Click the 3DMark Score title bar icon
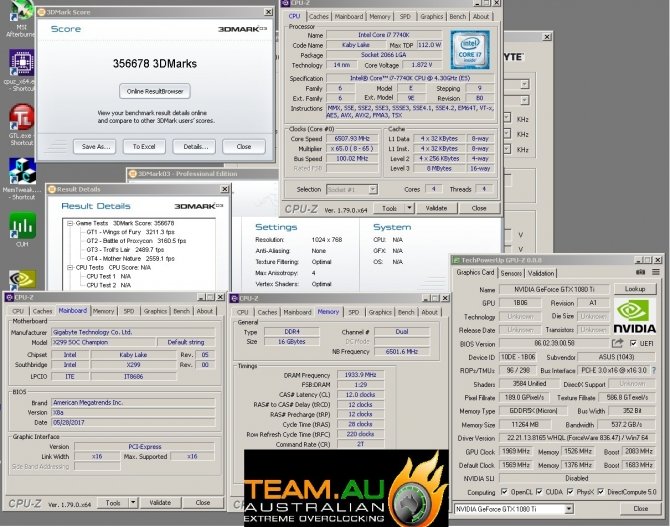Screen dimensions: 670x527 click(x=41, y=12)
